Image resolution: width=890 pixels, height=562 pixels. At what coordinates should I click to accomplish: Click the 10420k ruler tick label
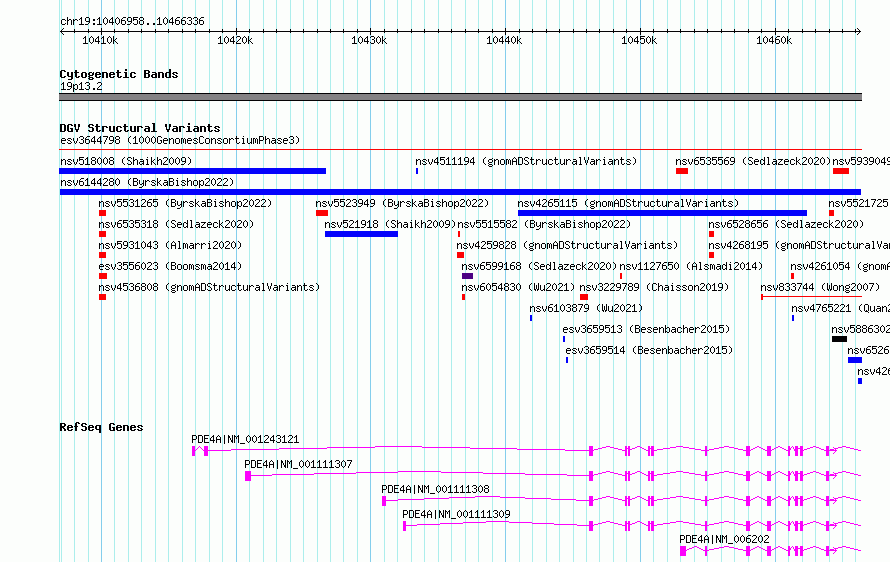tap(235, 40)
